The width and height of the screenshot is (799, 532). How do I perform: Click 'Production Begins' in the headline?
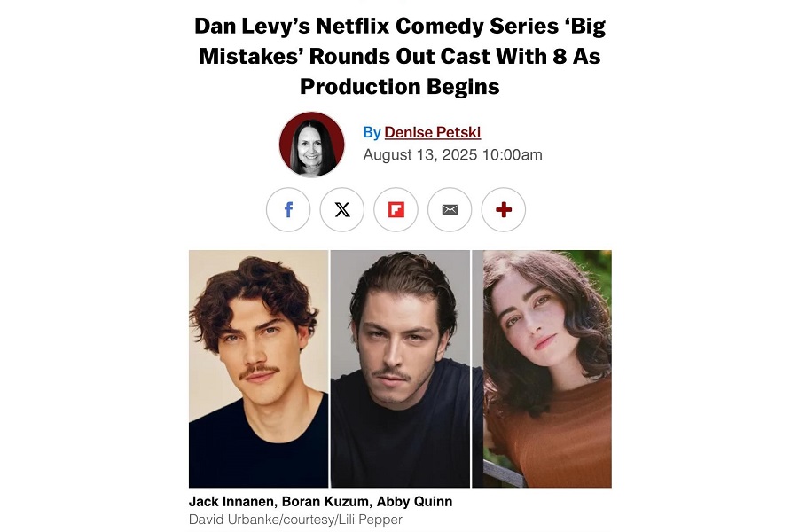[399, 87]
